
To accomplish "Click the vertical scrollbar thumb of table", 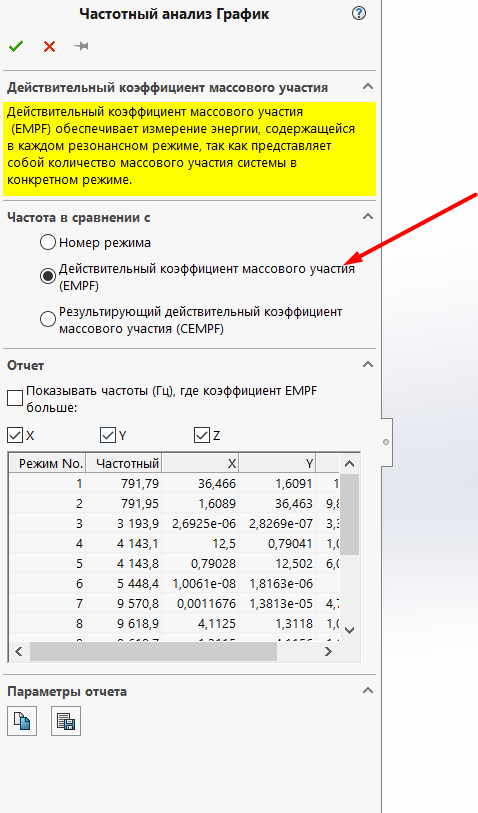I will 349,514.
